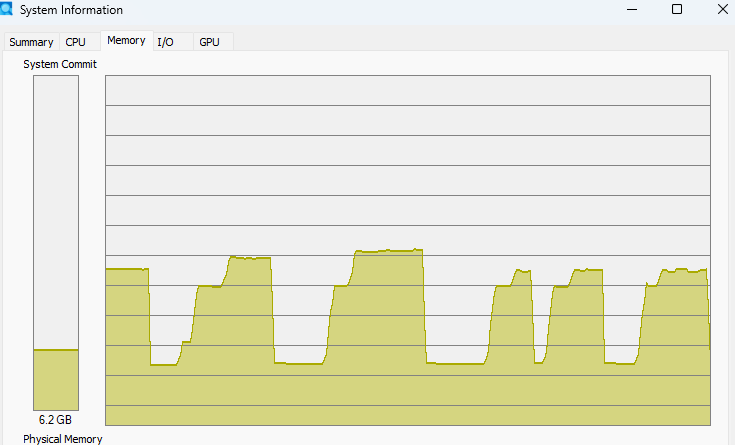
Task: Click the System Commit label
Action: tap(60, 64)
